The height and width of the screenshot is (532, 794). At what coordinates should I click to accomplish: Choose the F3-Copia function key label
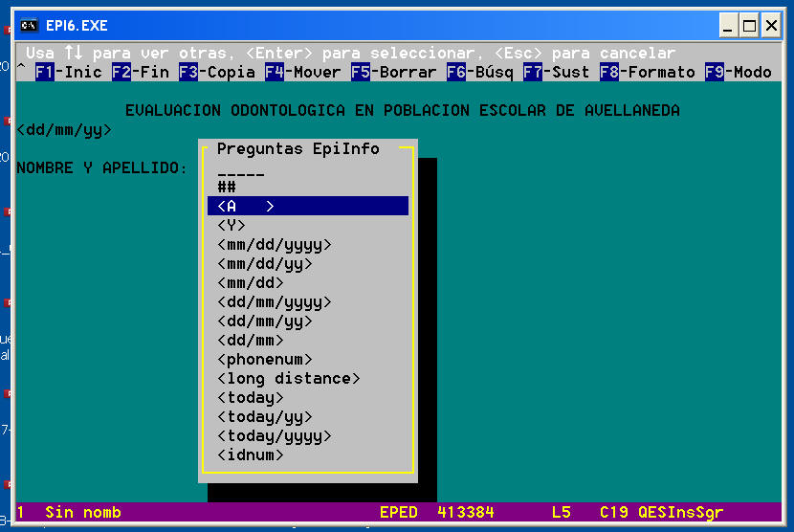click(x=217, y=72)
